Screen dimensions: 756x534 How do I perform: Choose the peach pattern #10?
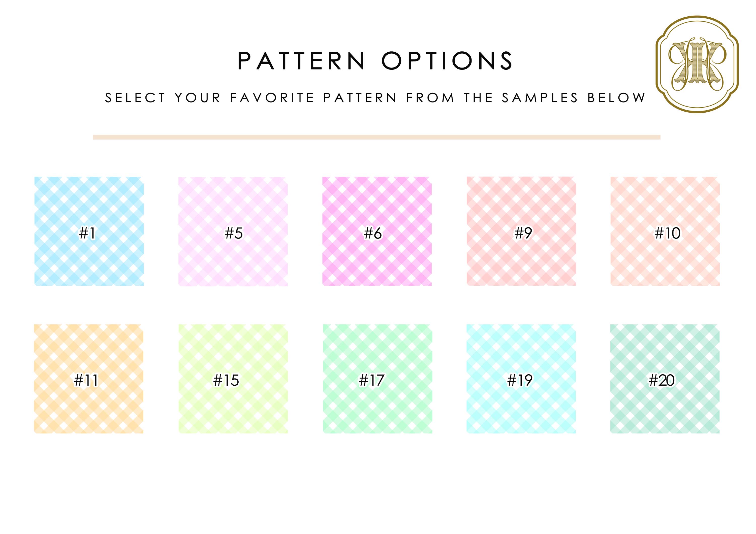coord(665,231)
